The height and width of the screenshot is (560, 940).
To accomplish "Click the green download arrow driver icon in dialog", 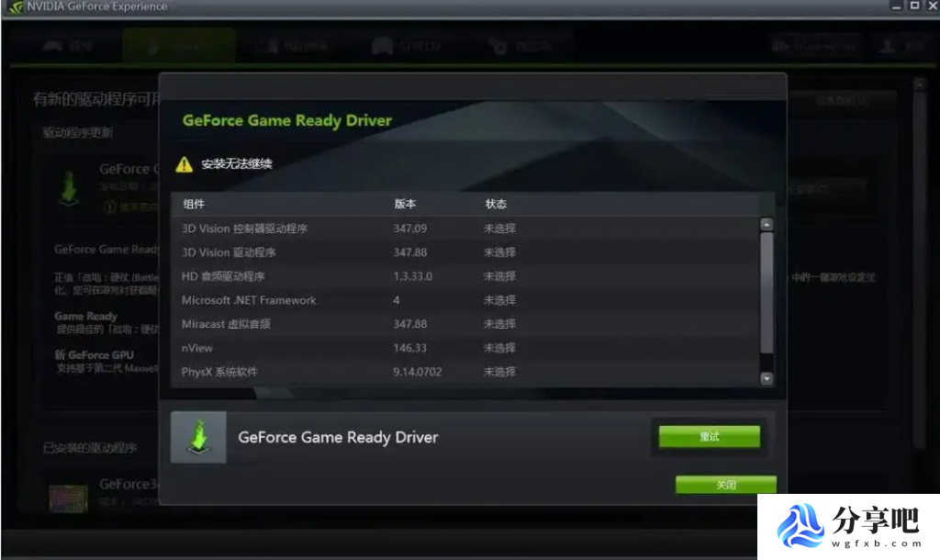I will click(x=198, y=437).
